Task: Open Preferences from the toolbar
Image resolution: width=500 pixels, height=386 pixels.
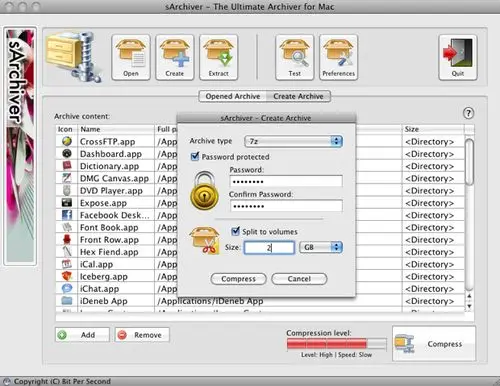Action: [x=339, y=57]
